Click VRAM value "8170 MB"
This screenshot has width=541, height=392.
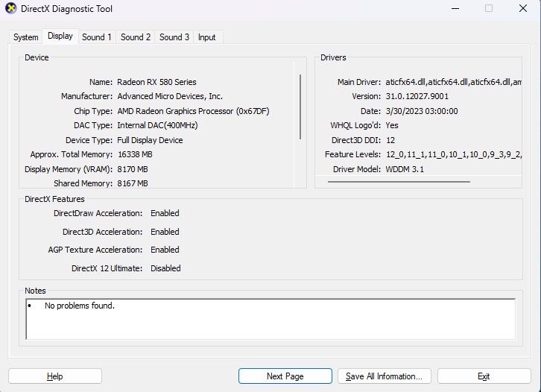[133, 169]
